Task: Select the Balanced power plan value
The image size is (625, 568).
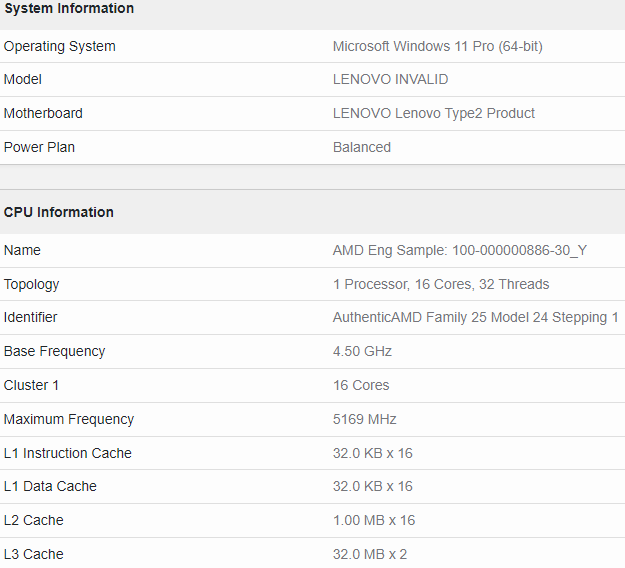Action: click(361, 147)
